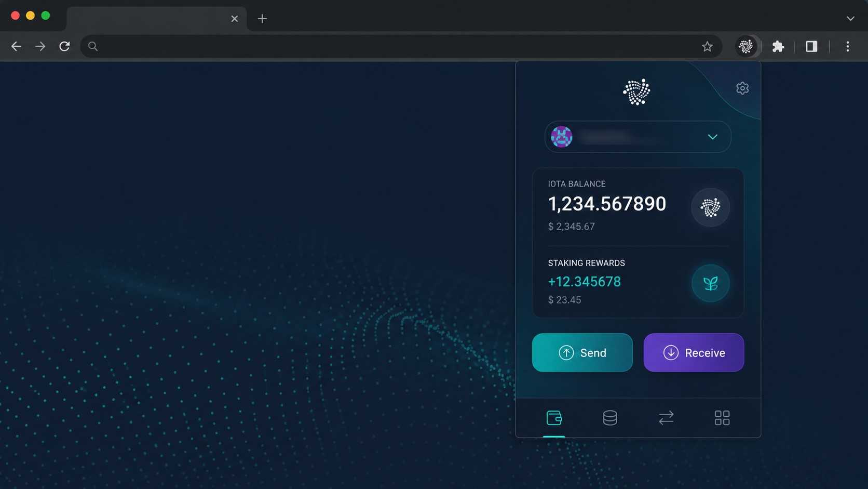Viewport: 868px width, 489px height.
Task: Go forward to the next page
Action: pyautogui.click(x=40, y=46)
